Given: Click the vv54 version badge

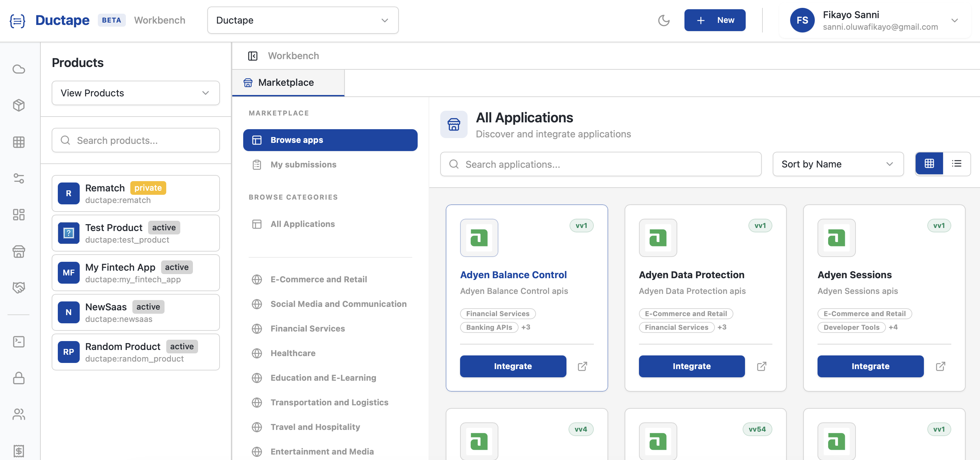Looking at the screenshot, I should pos(757,429).
